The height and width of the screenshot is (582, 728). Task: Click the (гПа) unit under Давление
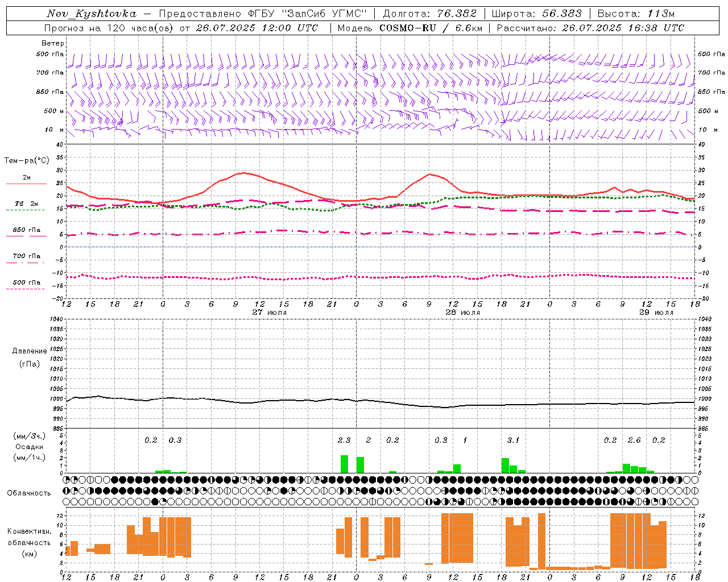pyautogui.click(x=30, y=364)
